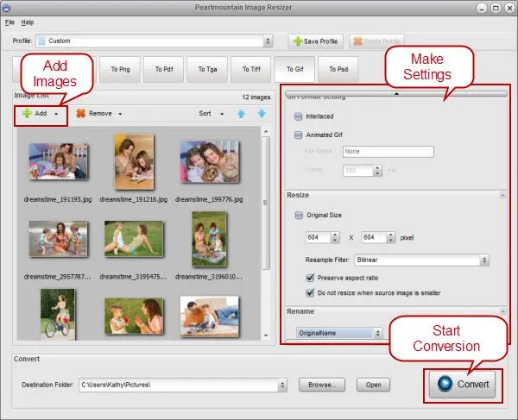Click image list scroll down arrow

pos(266,335)
